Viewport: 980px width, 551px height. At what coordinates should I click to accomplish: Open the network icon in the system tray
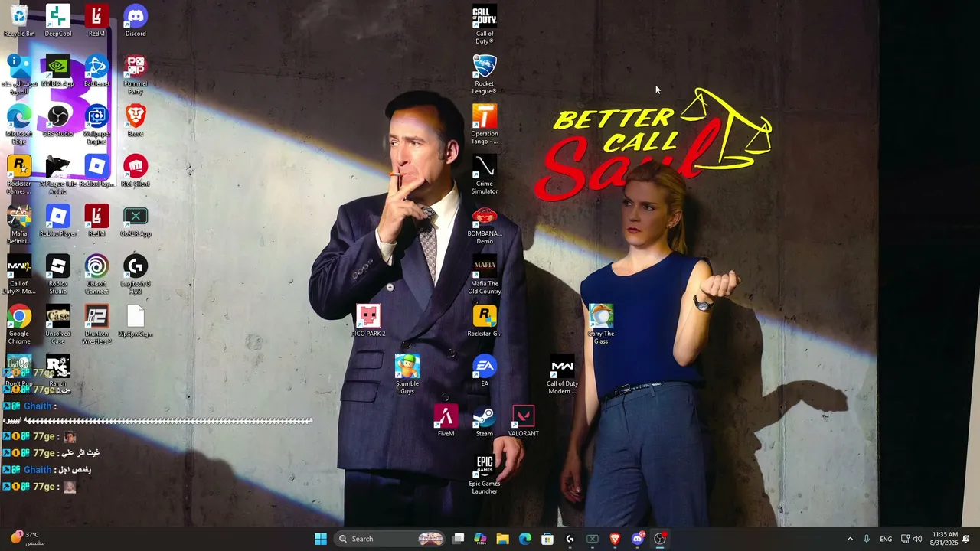[x=905, y=539]
